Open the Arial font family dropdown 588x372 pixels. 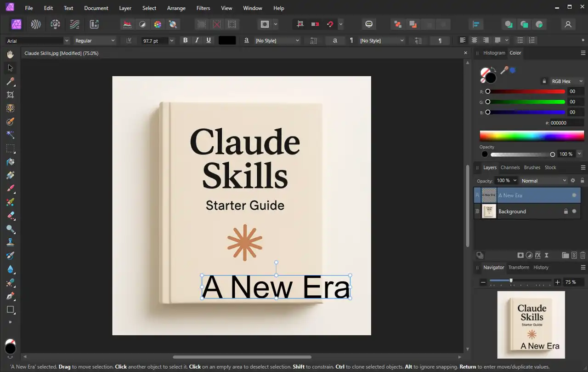pos(67,41)
